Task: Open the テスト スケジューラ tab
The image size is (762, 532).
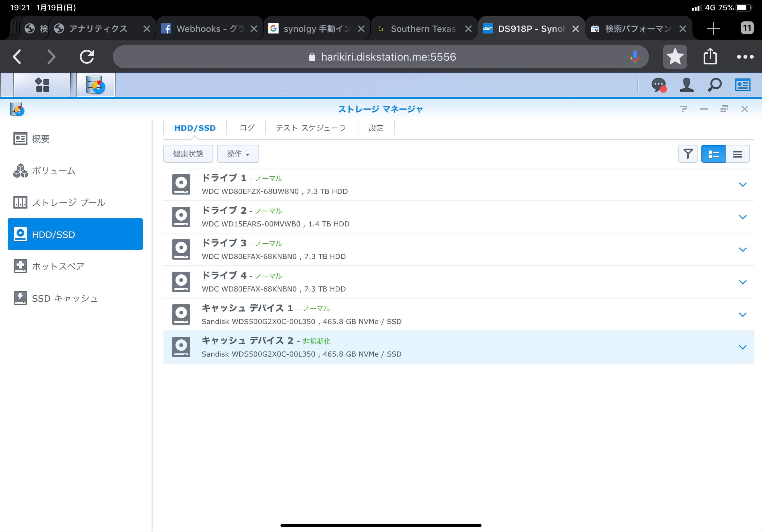Action: pos(311,128)
